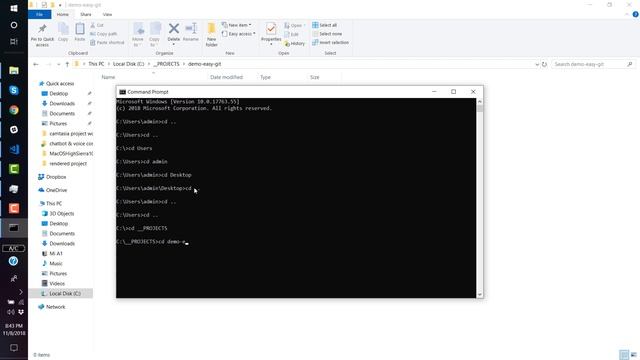Open the File menu tab
Screen dimensions: 640x360
click(40, 14)
